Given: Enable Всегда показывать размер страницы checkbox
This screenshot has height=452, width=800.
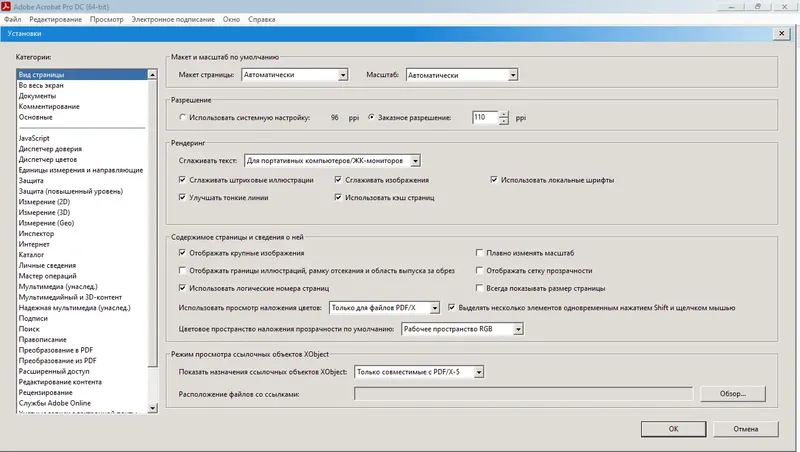Looking at the screenshot, I should click(479, 288).
